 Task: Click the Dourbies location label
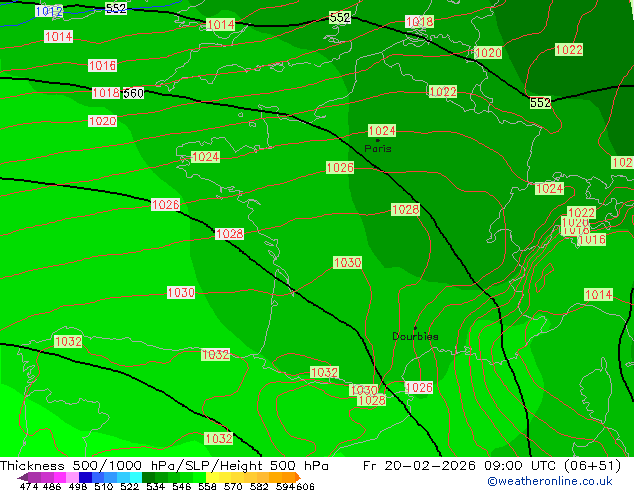(x=415, y=336)
